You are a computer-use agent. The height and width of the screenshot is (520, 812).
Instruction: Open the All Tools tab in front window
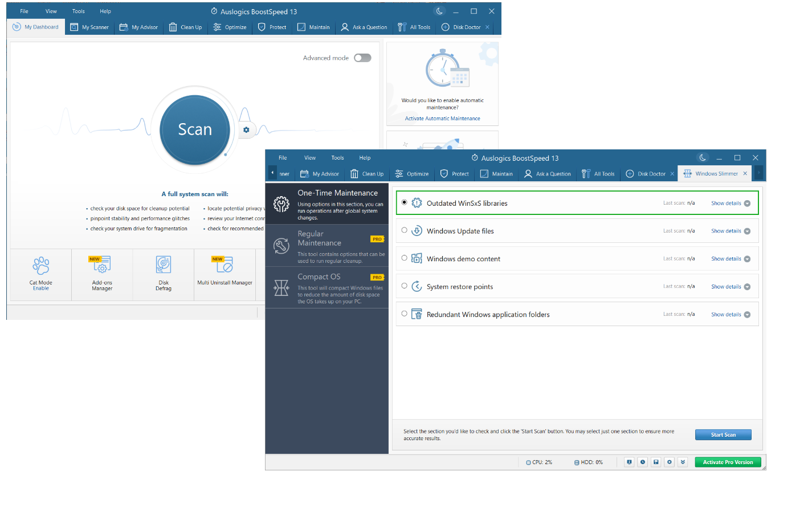pyautogui.click(x=598, y=174)
